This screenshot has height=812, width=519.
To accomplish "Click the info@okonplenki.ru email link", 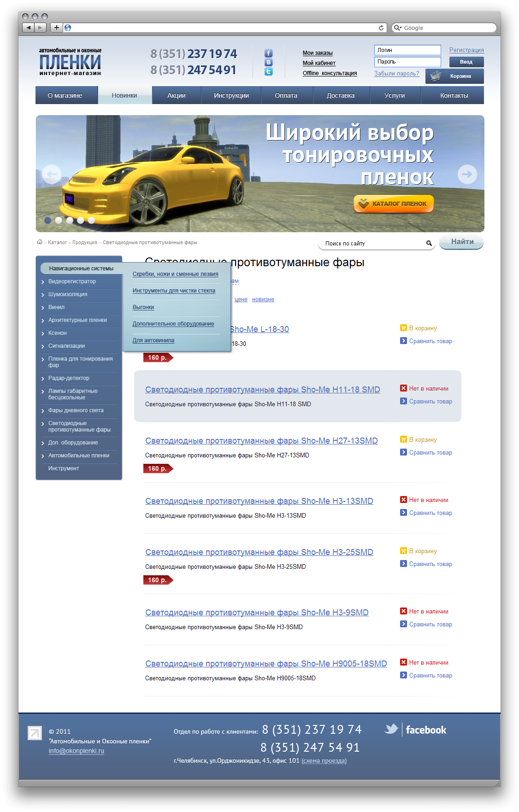I will pyautogui.click(x=77, y=751).
